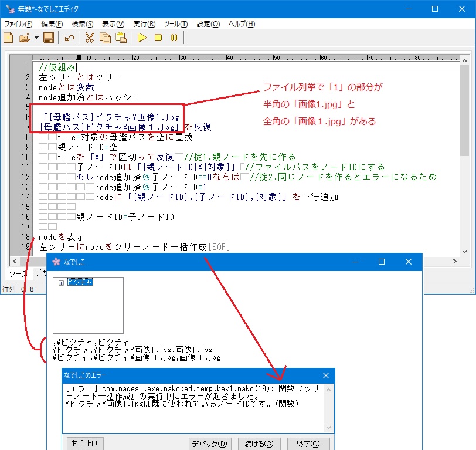Switch to the ソース tab

19,274
